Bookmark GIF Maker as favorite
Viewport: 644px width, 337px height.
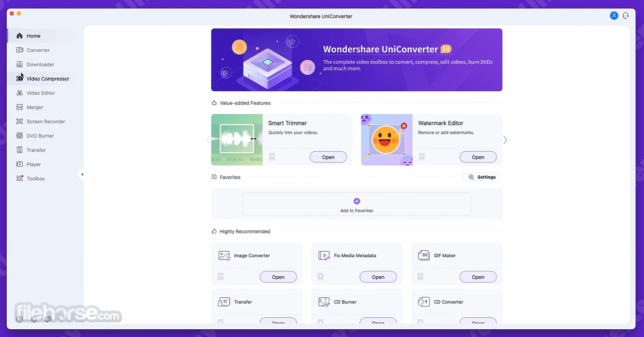(420, 277)
